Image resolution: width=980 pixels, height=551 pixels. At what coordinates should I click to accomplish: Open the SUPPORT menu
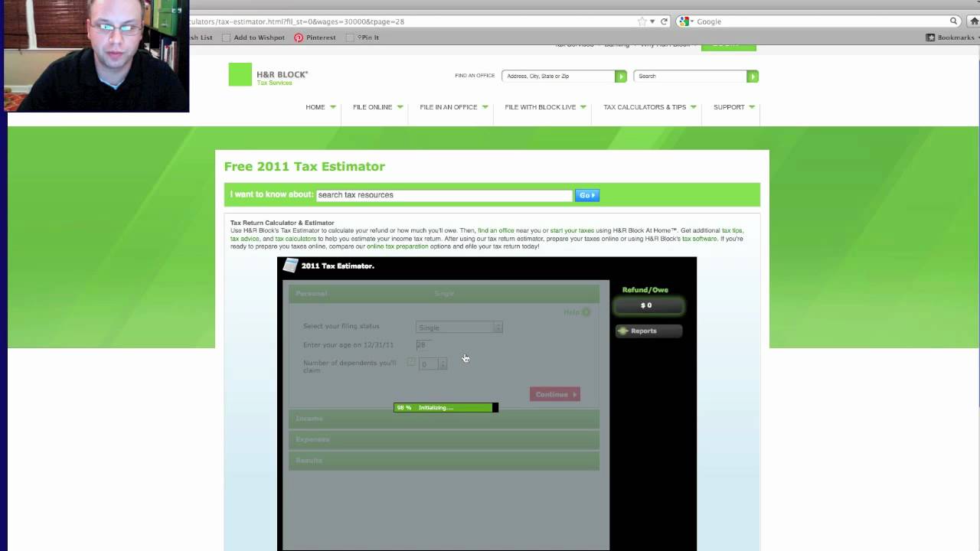734,107
